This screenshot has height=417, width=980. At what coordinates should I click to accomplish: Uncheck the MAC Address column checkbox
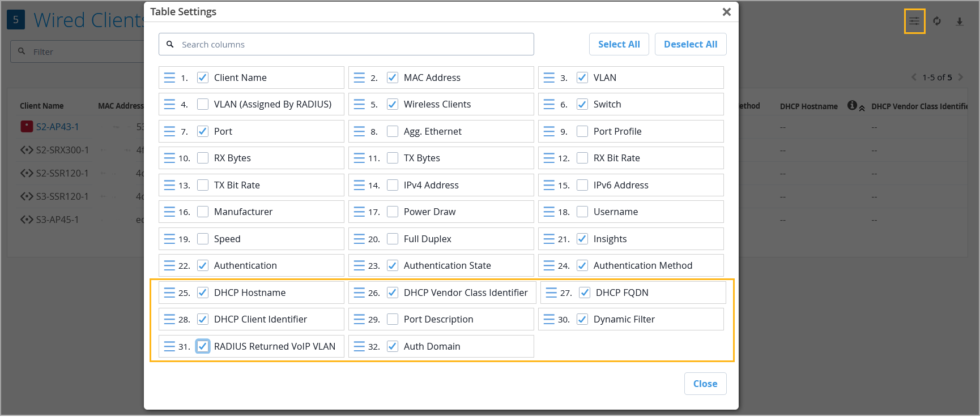tap(393, 78)
